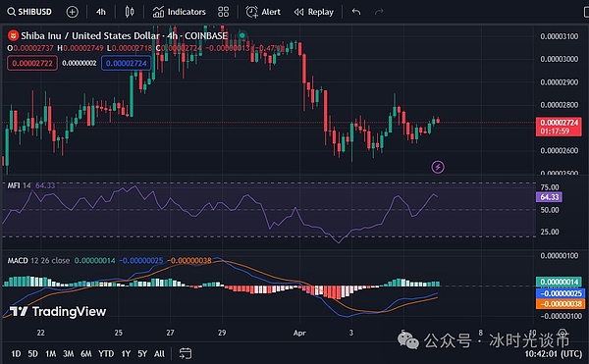Undo last chart action arrow

(356, 12)
